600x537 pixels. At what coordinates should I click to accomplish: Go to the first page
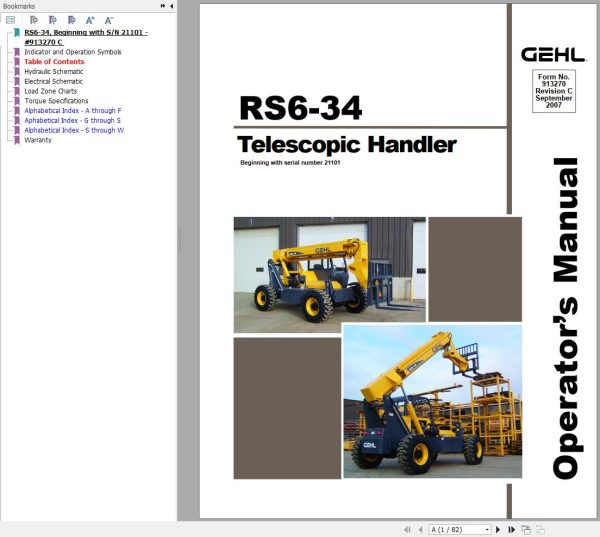pyautogui.click(x=407, y=530)
